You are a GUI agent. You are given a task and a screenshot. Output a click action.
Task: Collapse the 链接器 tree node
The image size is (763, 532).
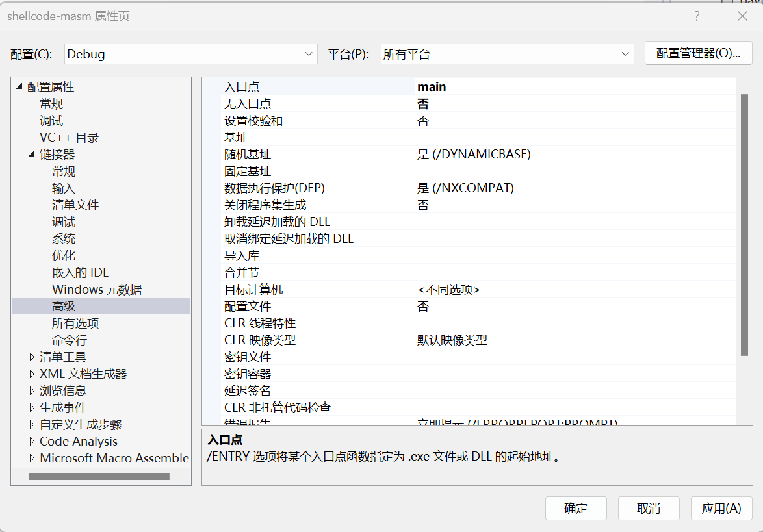click(x=32, y=155)
